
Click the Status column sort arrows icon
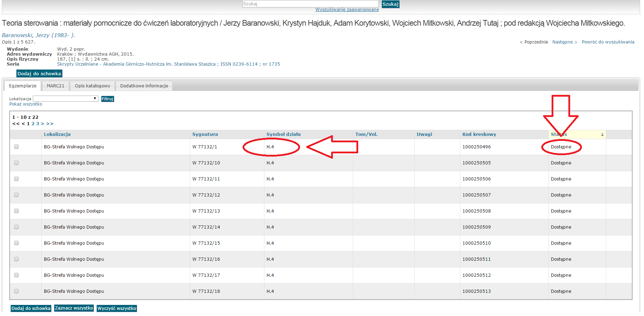point(602,134)
